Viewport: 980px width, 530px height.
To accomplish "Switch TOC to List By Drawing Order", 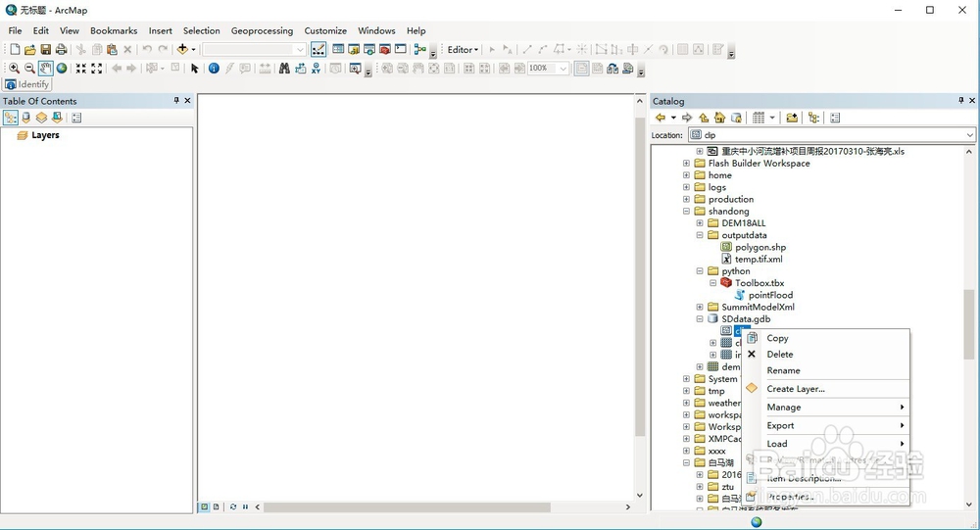I will 11,118.
